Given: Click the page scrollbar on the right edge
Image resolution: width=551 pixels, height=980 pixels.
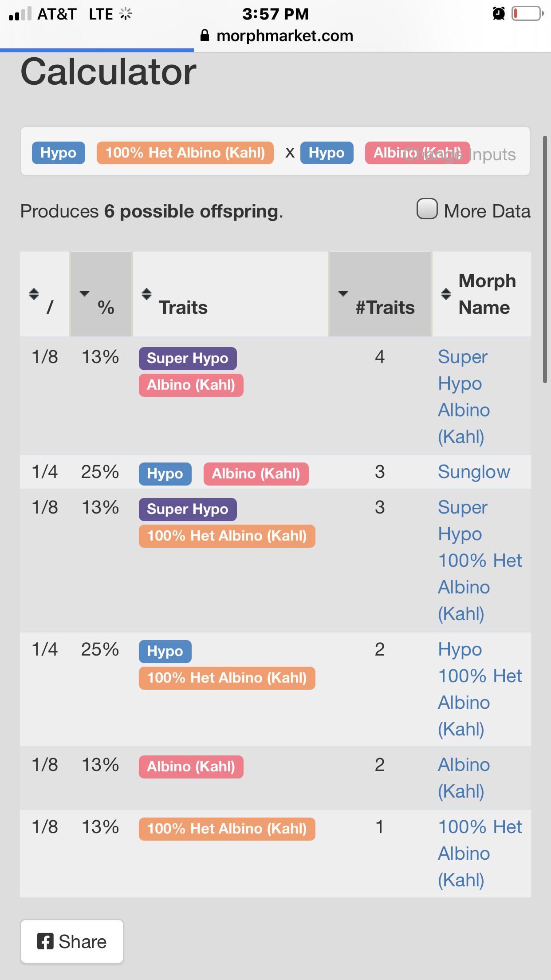Looking at the screenshot, I should [x=545, y=260].
